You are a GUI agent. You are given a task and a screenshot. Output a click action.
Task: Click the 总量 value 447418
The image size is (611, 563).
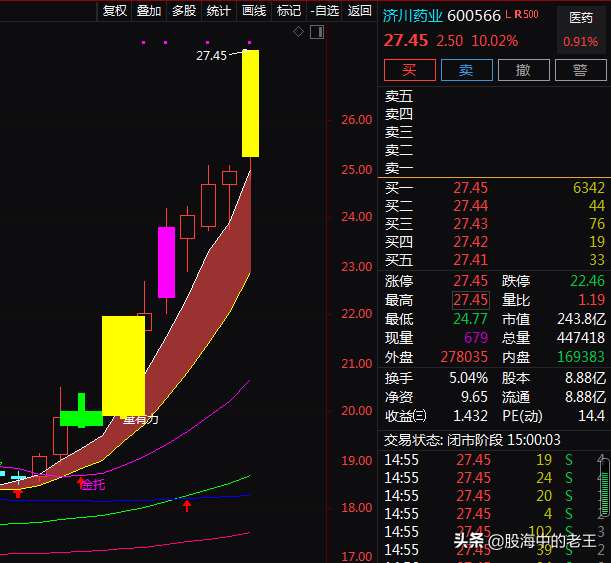coord(581,338)
